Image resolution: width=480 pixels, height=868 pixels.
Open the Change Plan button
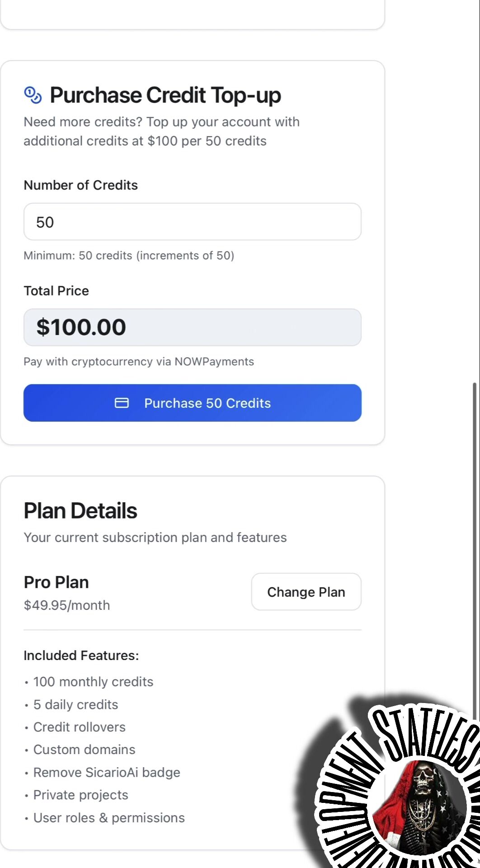[x=306, y=592]
